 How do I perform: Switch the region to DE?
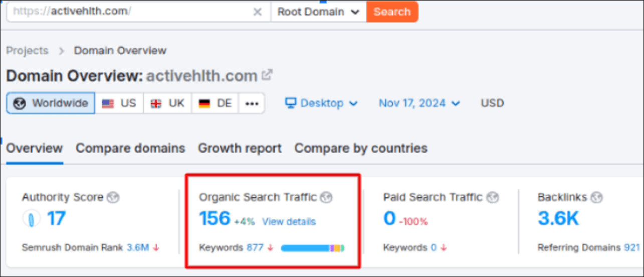tap(215, 103)
